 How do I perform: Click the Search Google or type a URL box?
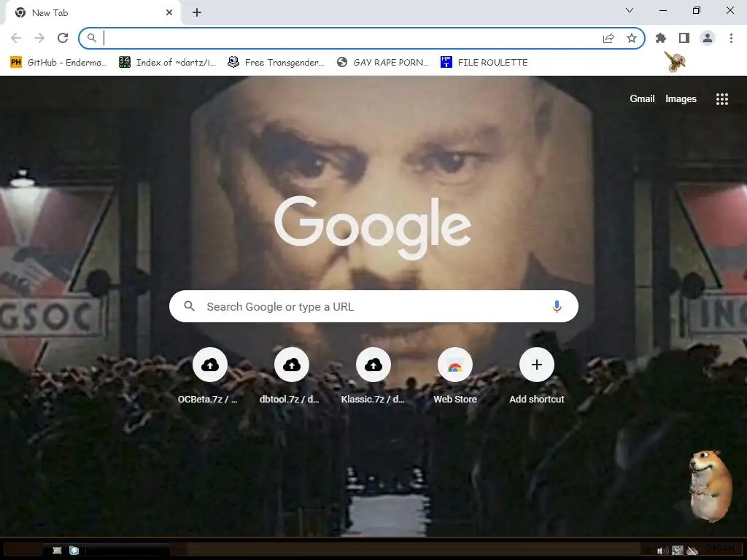(x=373, y=307)
